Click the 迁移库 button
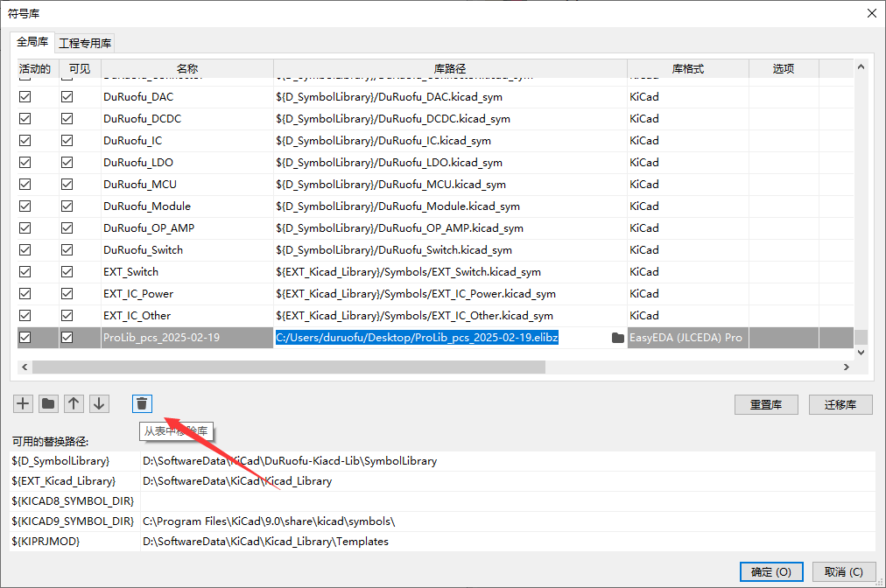886x588 pixels. tap(847, 404)
